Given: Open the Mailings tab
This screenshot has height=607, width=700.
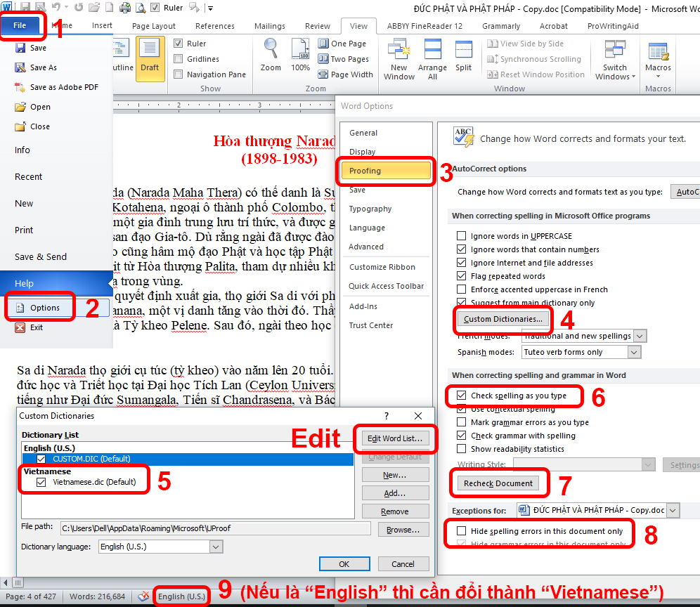Looking at the screenshot, I should click(270, 26).
